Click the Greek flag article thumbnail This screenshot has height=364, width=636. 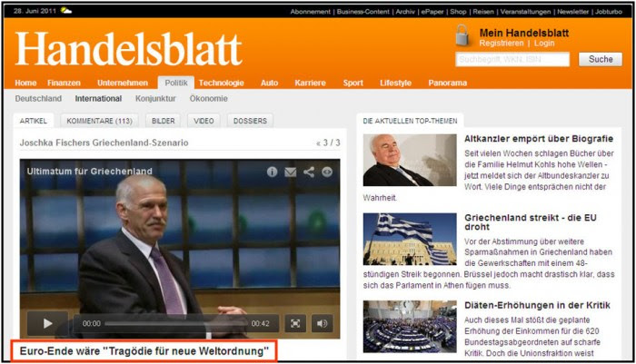[410, 239]
